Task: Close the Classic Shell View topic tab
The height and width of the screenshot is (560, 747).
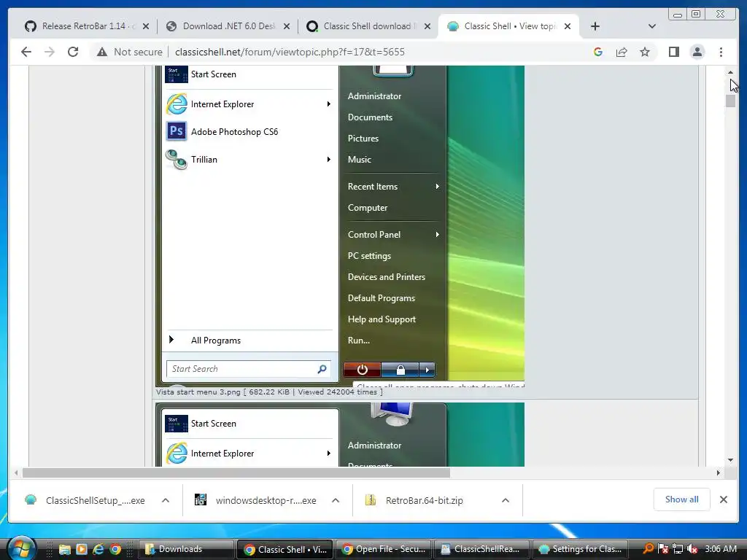Action: [x=568, y=26]
